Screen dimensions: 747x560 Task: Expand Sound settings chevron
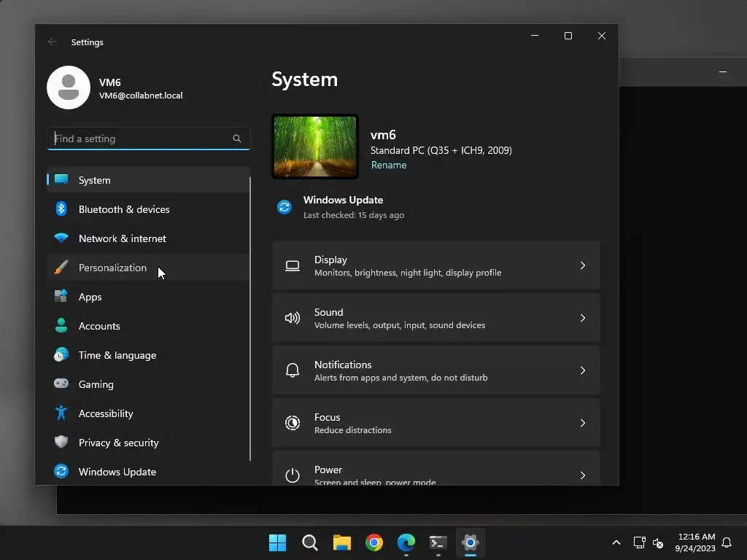click(583, 318)
